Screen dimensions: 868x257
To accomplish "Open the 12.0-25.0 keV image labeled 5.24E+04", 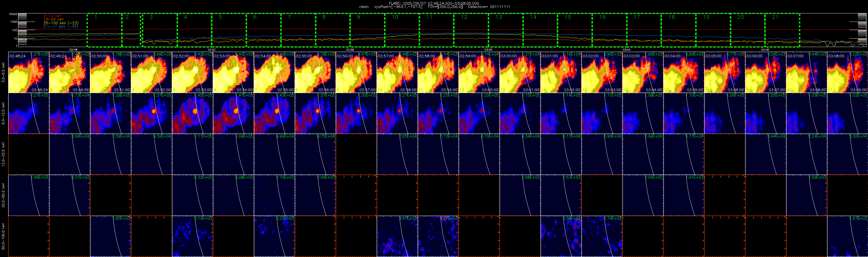I will (806, 154).
